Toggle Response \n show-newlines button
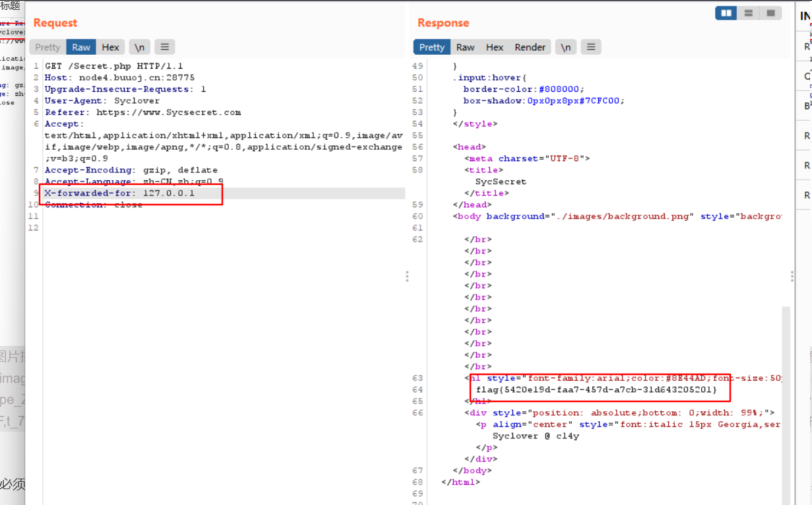This screenshot has height=505, width=812. 566,47
